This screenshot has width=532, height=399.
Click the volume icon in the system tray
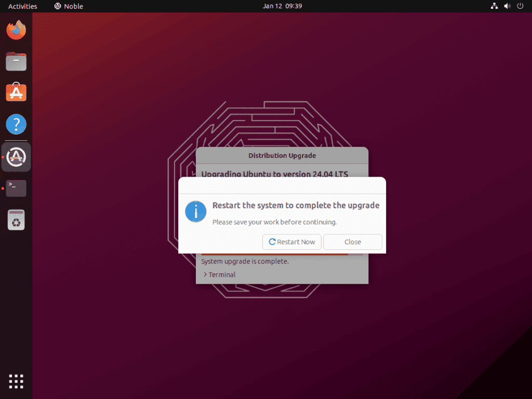(507, 6)
